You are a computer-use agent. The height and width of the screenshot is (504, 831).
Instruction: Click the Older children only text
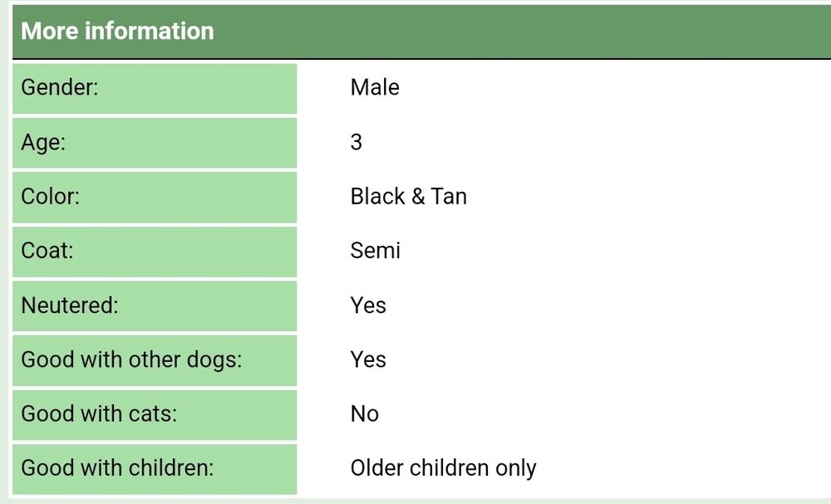pos(443,468)
